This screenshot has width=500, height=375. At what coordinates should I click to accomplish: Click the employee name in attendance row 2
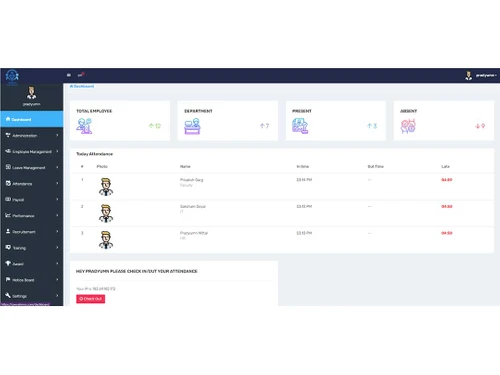pos(193,206)
